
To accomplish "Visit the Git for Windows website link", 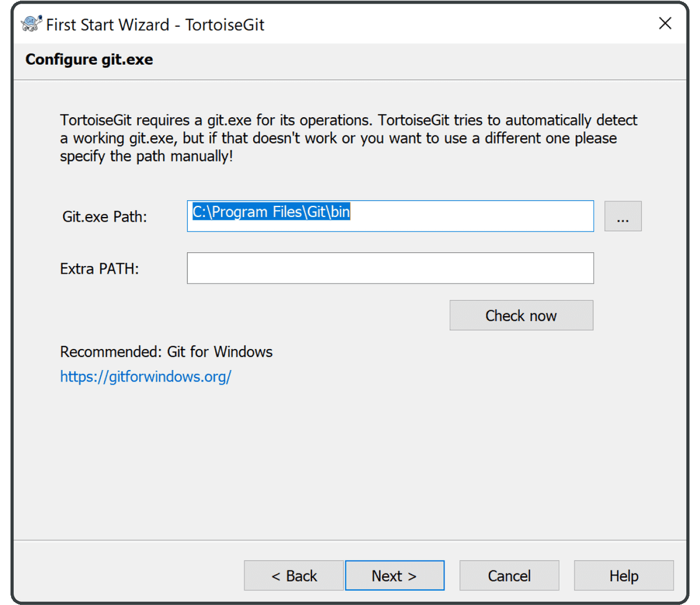I will (x=146, y=376).
